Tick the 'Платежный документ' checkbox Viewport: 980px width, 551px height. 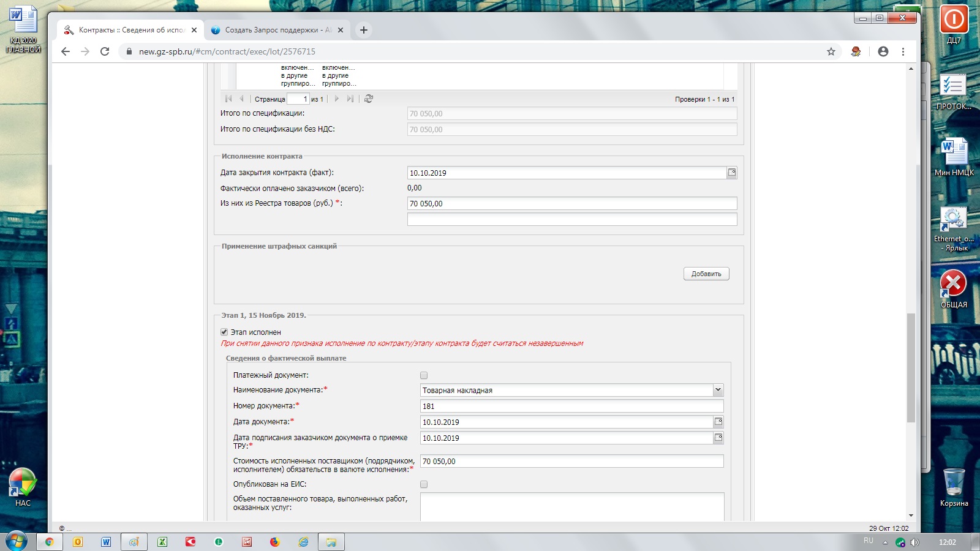[x=424, y=375]
